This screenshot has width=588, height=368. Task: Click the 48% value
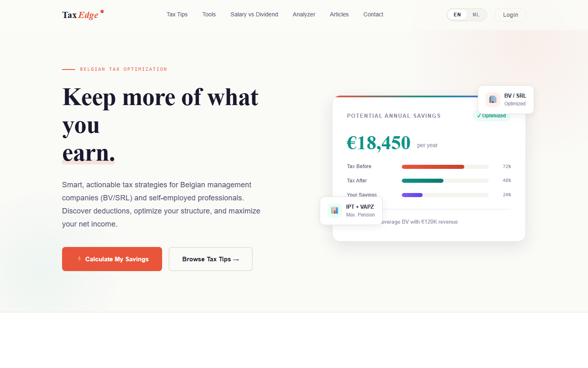507,181
